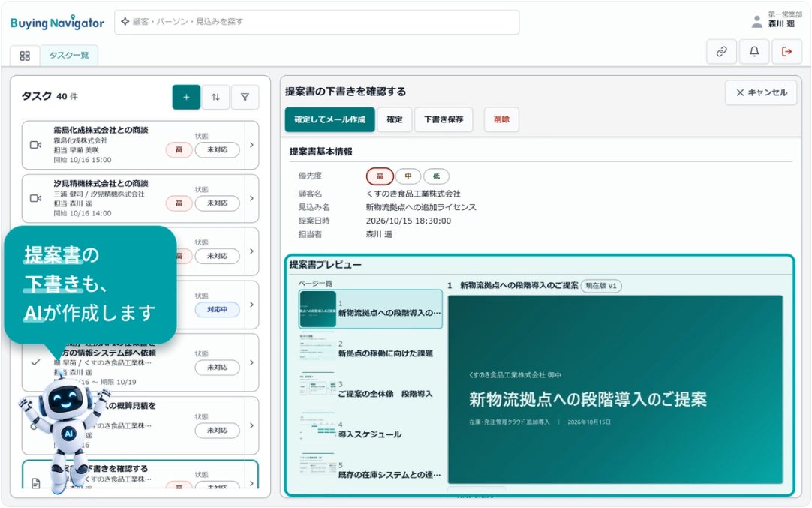
Task: Click 未対応 status on 情報システム部へ依頼 task
Action: pyautogui.click(x=217, y=367)
